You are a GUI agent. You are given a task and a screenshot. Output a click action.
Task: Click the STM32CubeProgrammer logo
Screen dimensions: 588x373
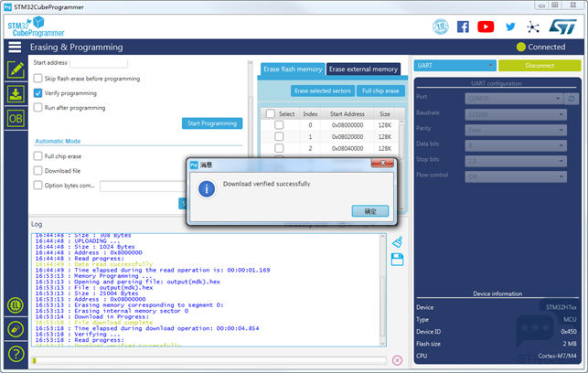[36, 27]
